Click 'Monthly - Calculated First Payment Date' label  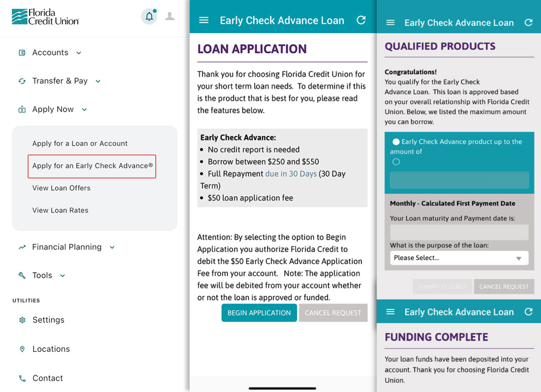(453, 204)
